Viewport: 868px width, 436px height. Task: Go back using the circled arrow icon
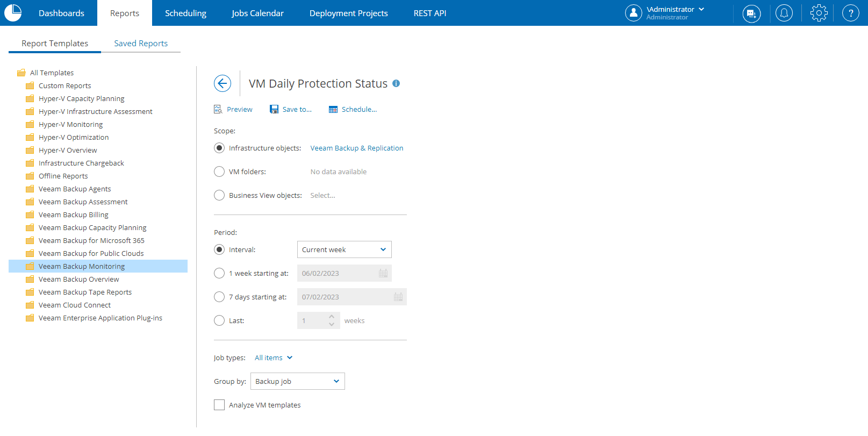coord(223,83)
